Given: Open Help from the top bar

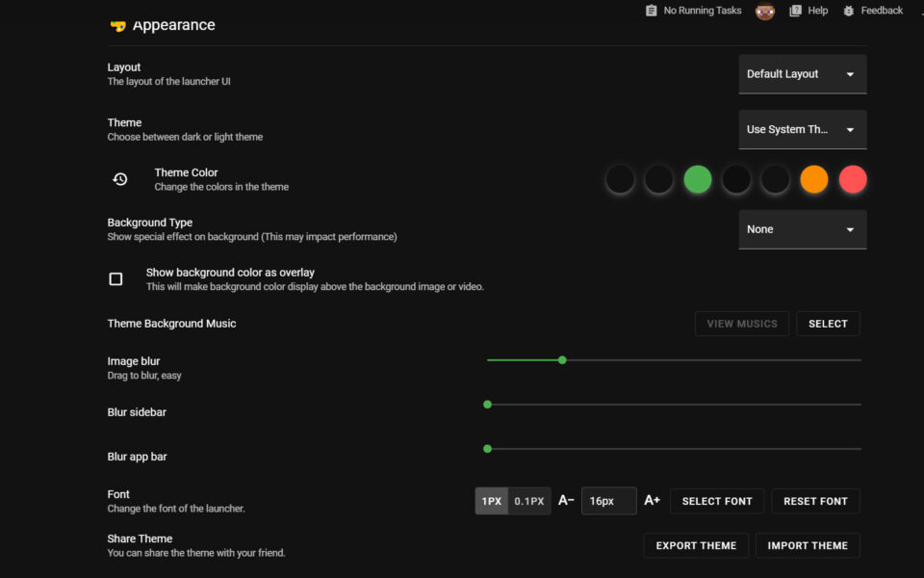Looking at the screenshot, I should tap(808, 11).
